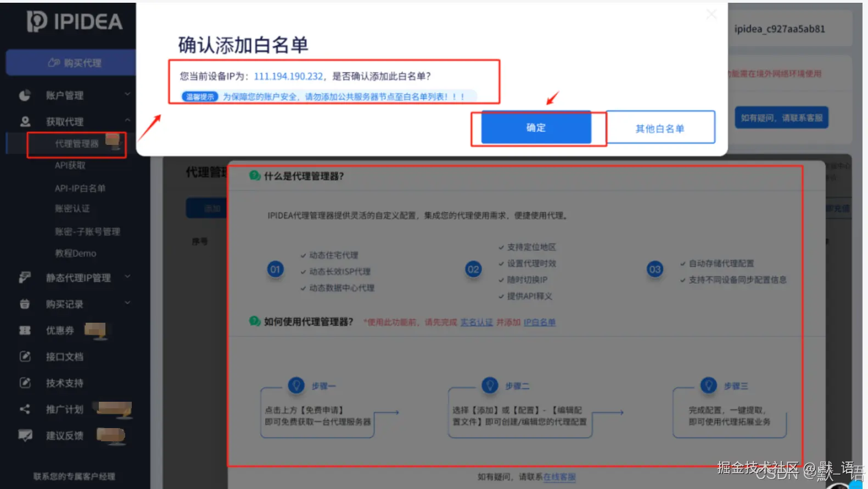868x489 pixels.
Task: Open 推广计划 menu entry
Action: point(64,409)
